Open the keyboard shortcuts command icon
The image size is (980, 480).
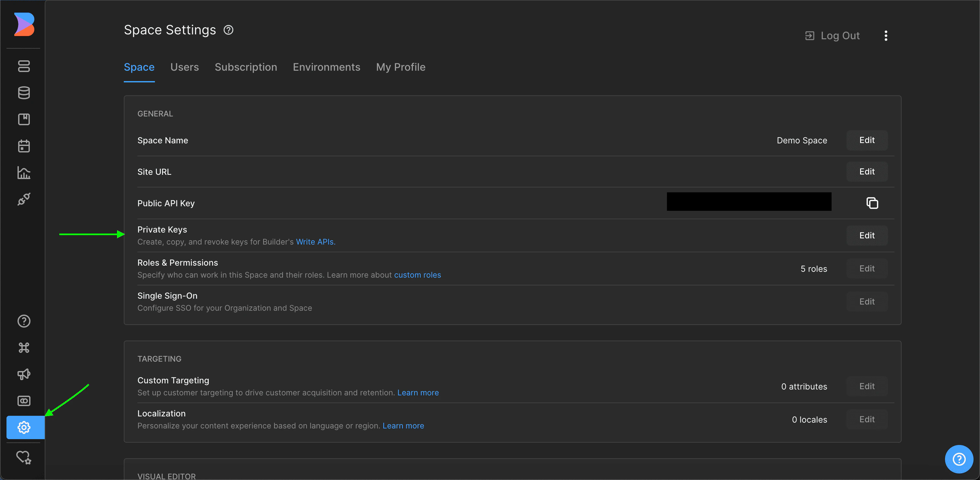click(x=24, y=348)
